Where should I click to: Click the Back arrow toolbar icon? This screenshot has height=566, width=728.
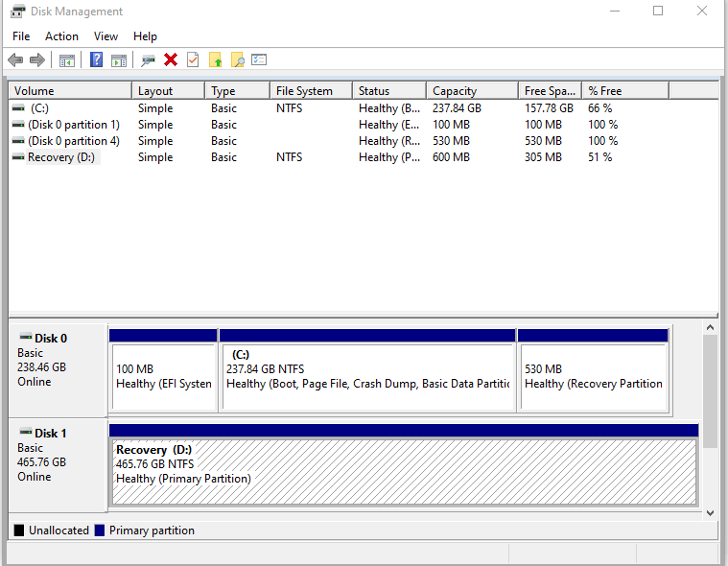(x=15, y=59)
